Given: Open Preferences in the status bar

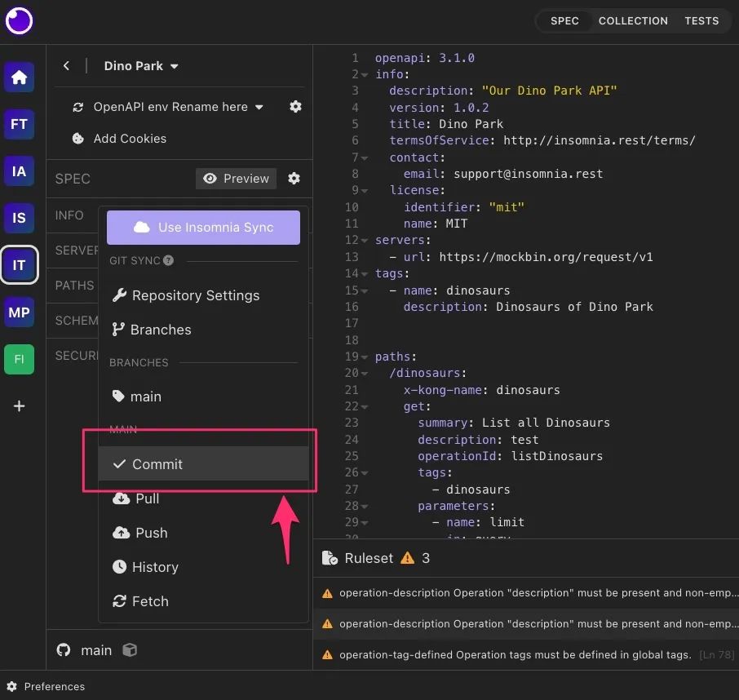Looking at the screenshot, I should coord(46,687).
